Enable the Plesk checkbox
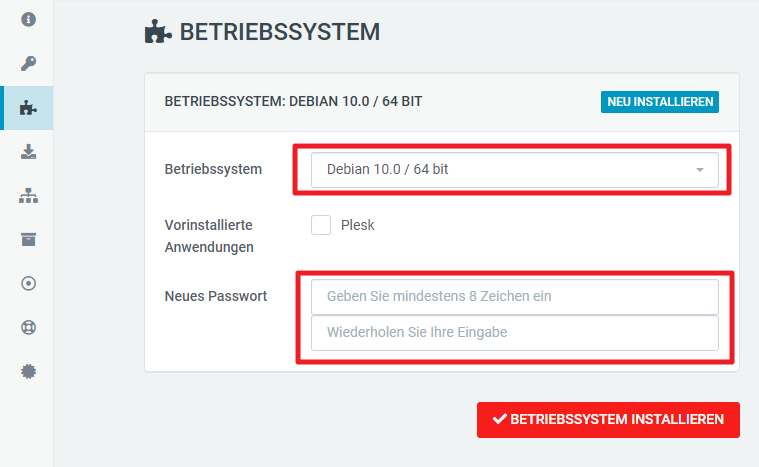 tap(321, 225)
